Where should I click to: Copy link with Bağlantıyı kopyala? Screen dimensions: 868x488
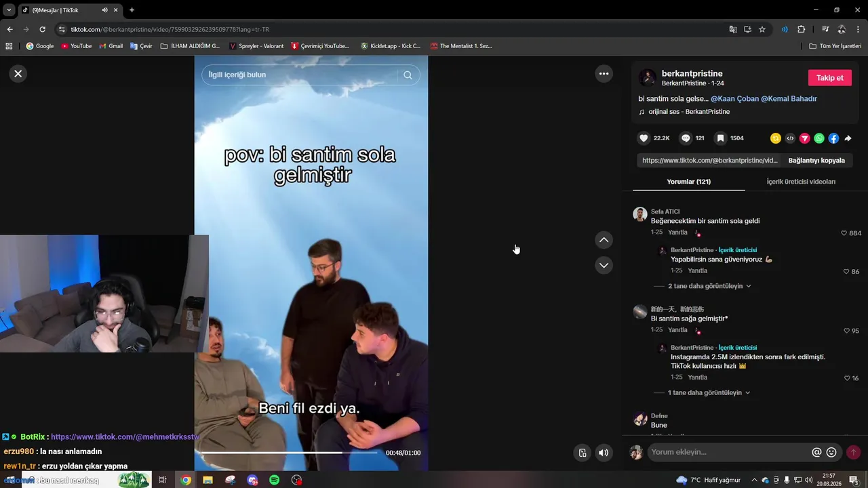point(816,161)
